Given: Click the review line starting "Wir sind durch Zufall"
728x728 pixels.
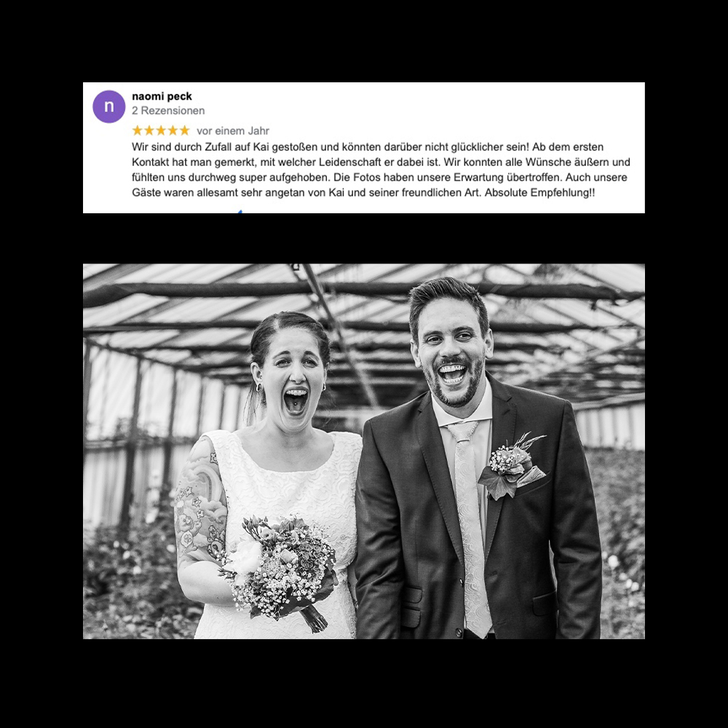Looking at the screenshot, I should coord(368,147).
